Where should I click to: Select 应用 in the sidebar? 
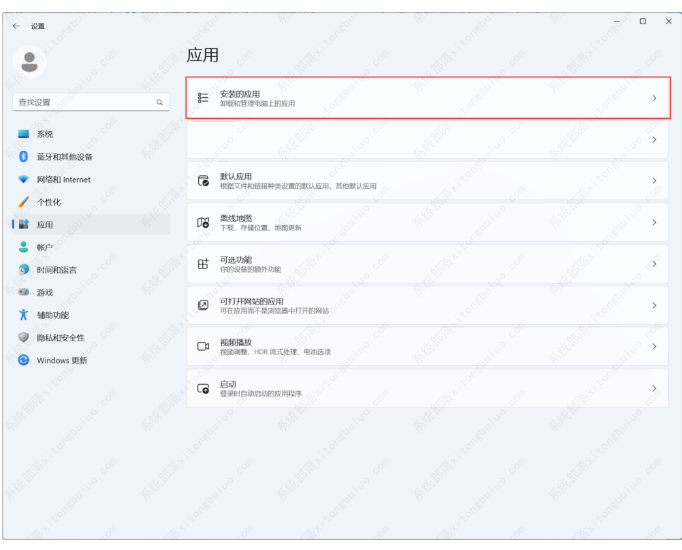91,224
